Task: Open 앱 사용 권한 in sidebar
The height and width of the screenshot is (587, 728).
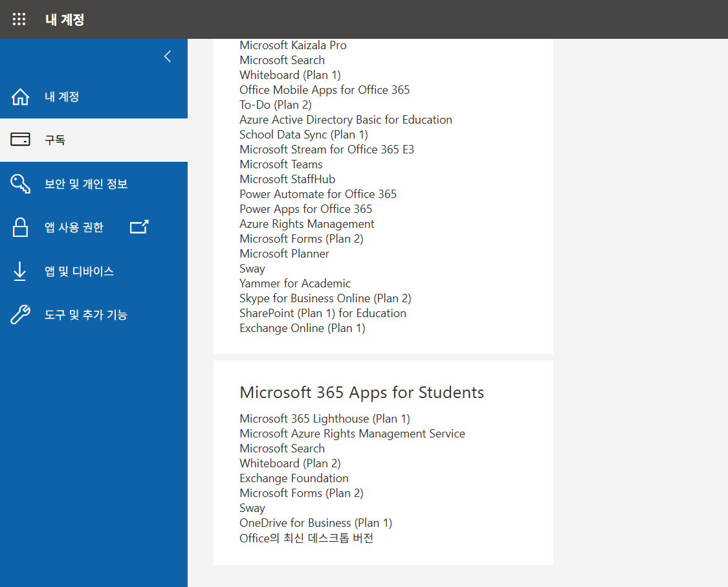Action: (x=94, y=227)
